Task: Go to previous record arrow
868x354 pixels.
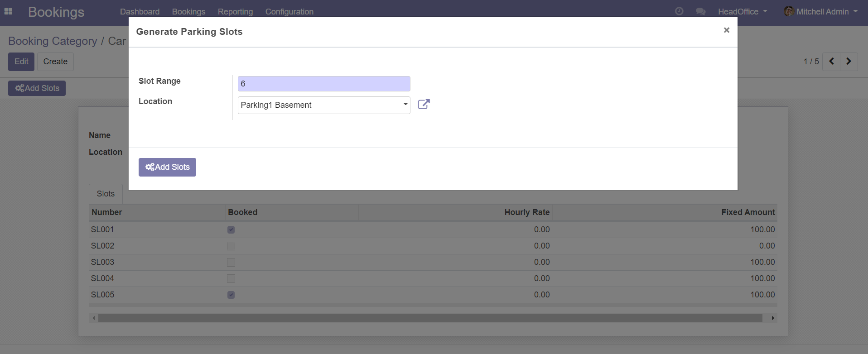Action: coord(831,62)
